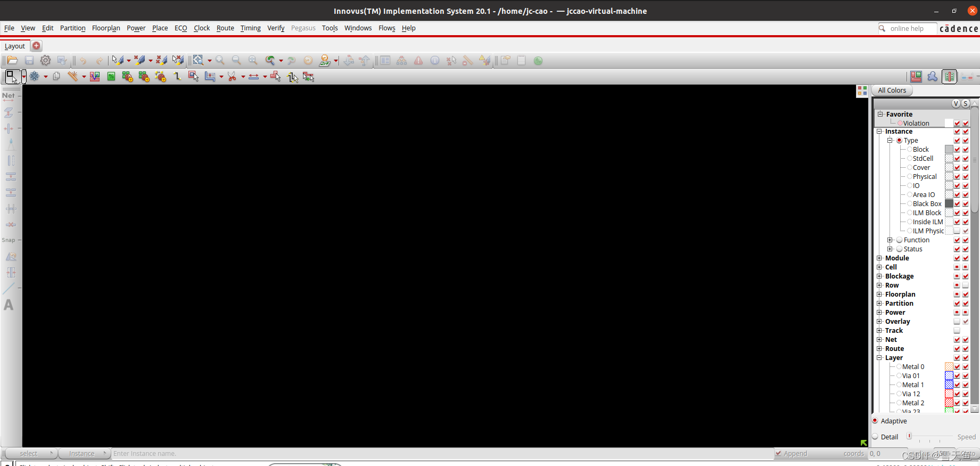Viewport: 980px width, 466px height.
Task: Expand the Module tree node
Action: pos(879,258)
